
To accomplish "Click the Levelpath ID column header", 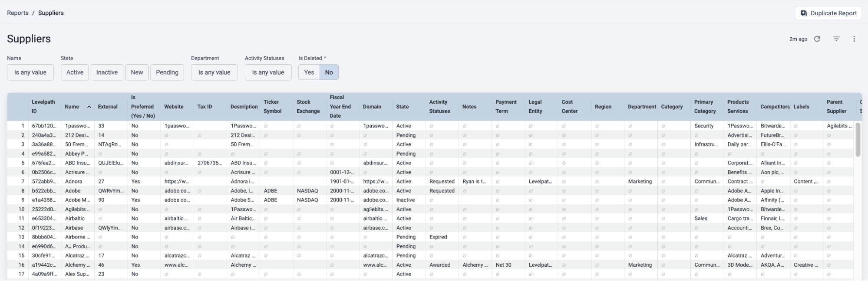I will pyautogui.click(x=43, y=107).
